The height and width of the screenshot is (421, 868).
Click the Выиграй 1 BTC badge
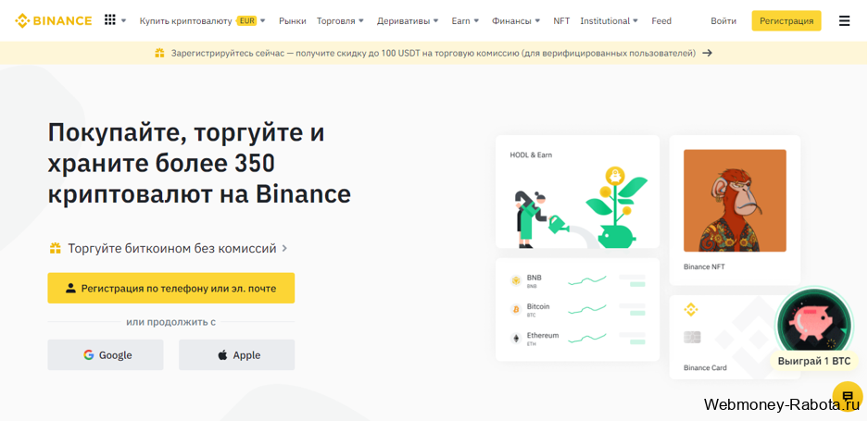tap(813, 361)
